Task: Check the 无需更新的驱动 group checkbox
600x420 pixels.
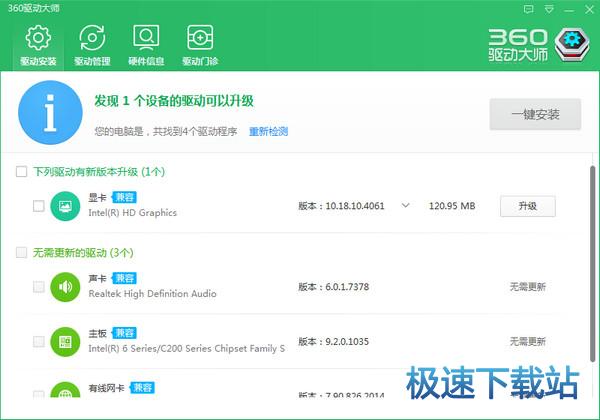Action: point(21,252)
